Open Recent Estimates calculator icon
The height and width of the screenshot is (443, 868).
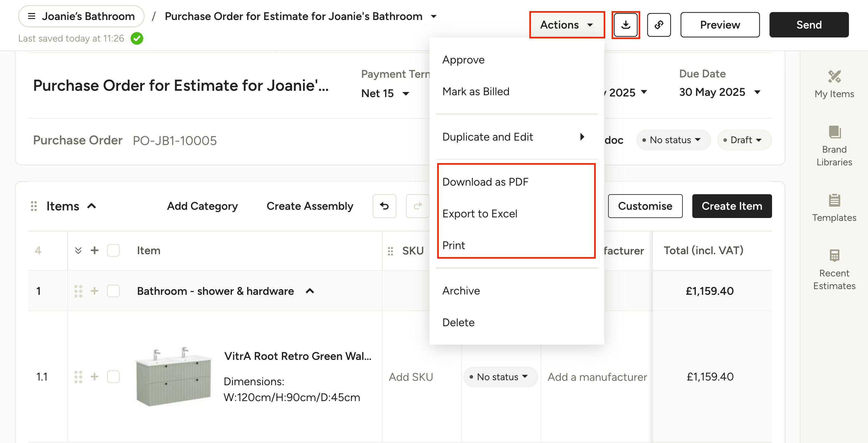pos(834,255)
